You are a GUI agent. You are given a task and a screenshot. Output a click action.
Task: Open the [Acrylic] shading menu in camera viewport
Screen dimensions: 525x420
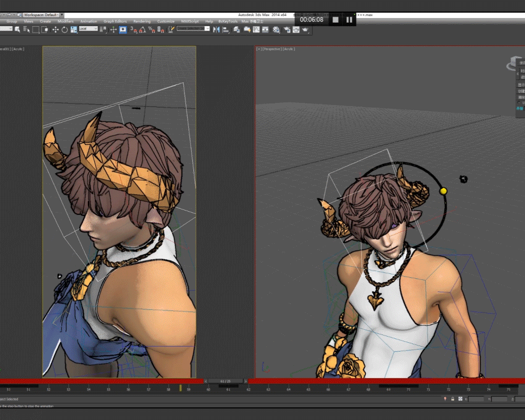18,49
